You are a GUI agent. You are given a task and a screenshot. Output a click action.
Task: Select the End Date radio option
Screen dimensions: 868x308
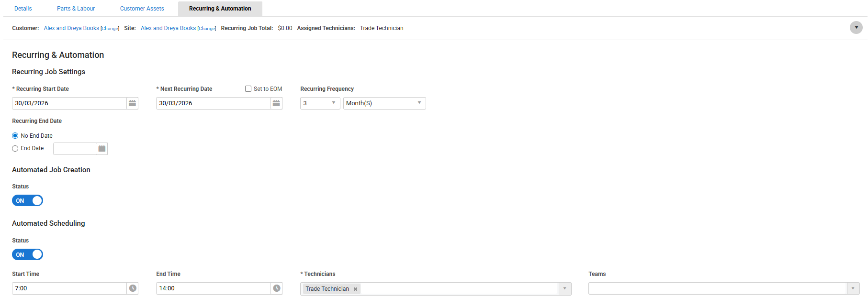pyautogui.click(x=15, y=148)
